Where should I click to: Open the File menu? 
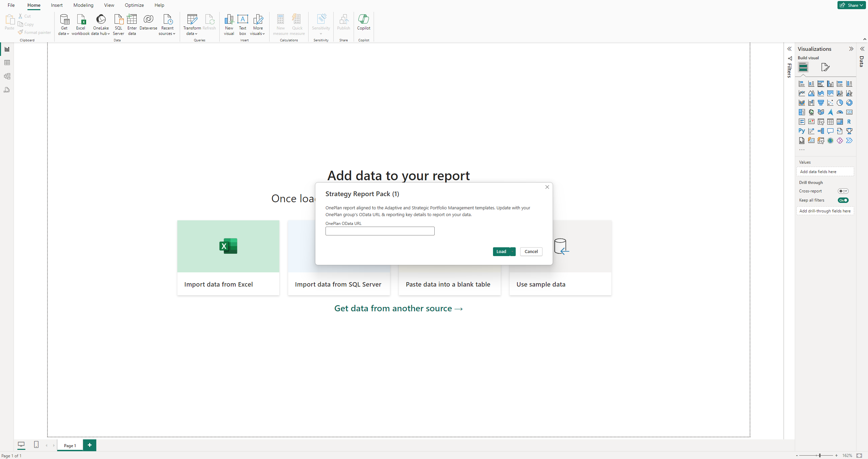[11, 5]
